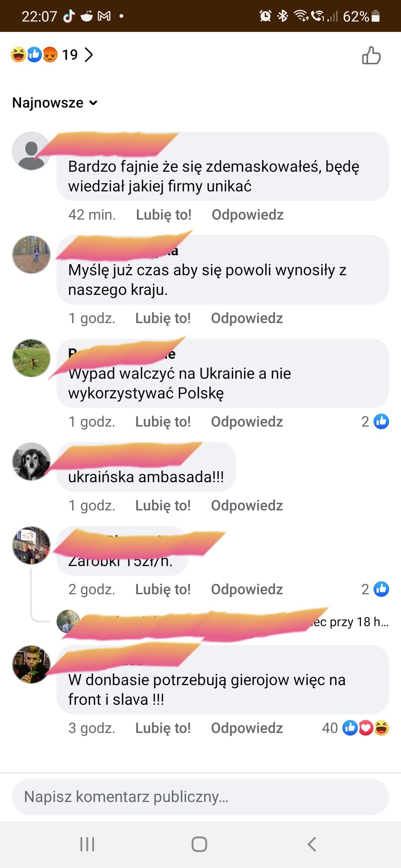Open the Najnowsze sorting dropdown

pos(55,103)
